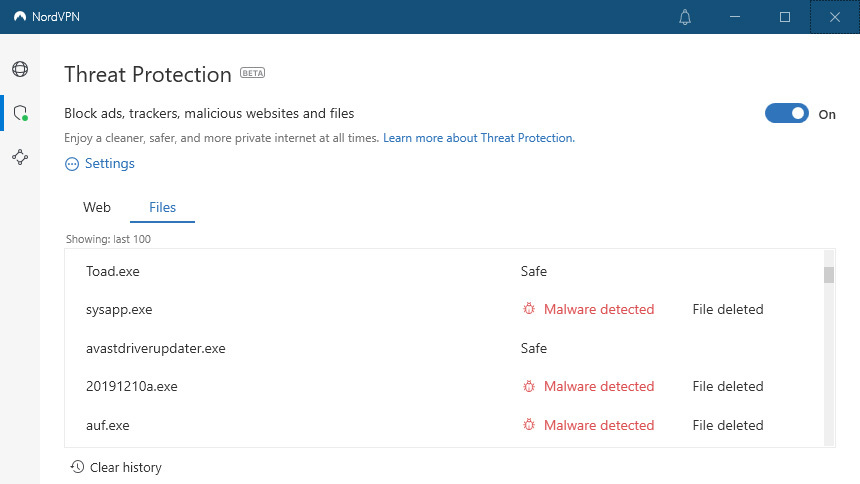Select the avastdriverupdater.exe file name

[156, 348]
